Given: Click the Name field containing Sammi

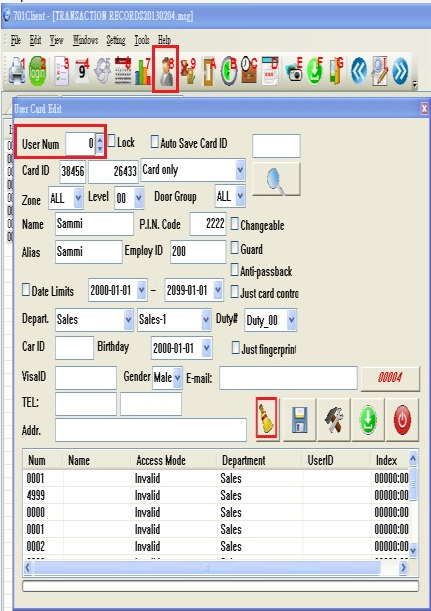Looking at the screenshot, I should tap(94, 224).
